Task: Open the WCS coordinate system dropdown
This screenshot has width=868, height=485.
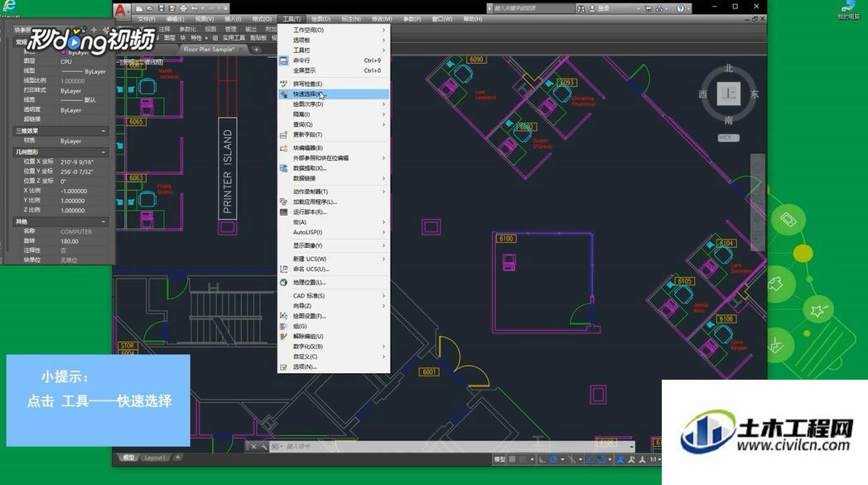Action: pos(729,138)
